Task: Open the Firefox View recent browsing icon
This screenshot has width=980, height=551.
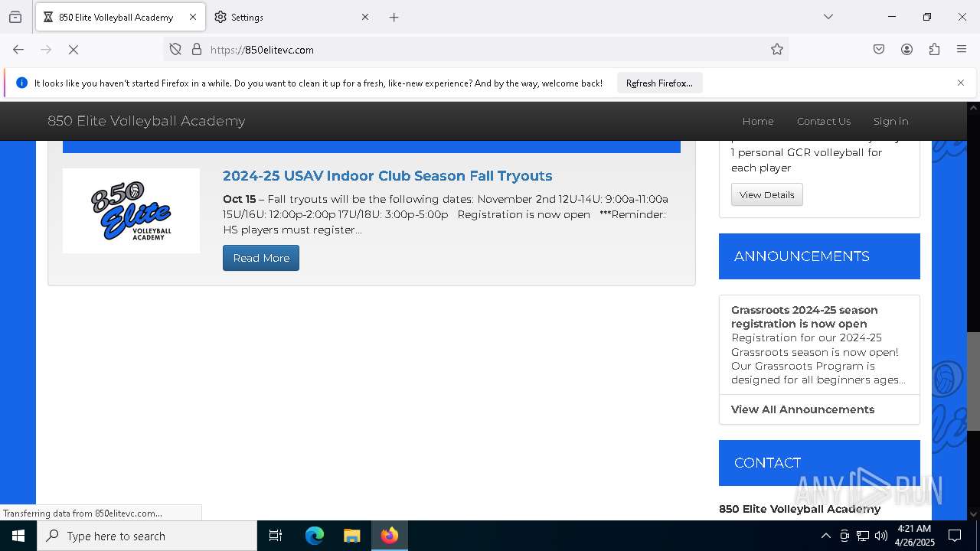Action: click(x=15, y=17)
